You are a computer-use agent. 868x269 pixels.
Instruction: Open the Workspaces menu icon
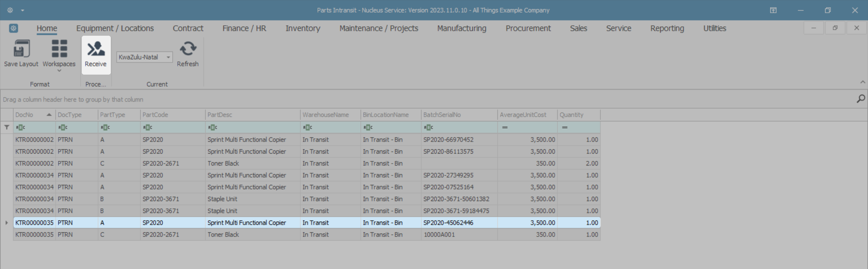tap(59, 48)
